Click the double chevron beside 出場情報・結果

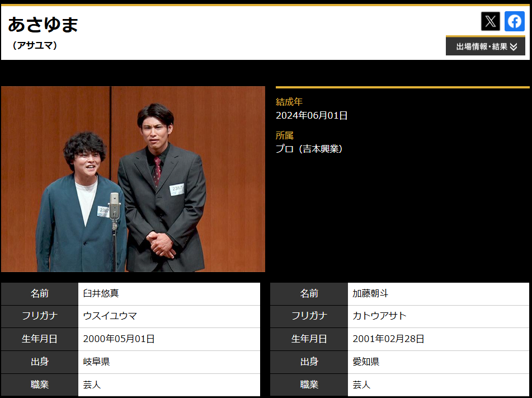(x=514, y=47)
